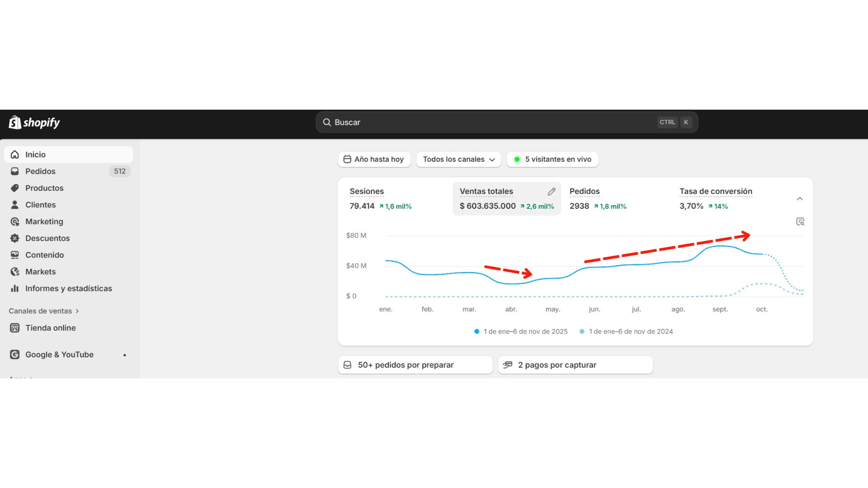Open the Inicio home icon
The height and width of the screenshot is (488, 868).
coord(15,155)
